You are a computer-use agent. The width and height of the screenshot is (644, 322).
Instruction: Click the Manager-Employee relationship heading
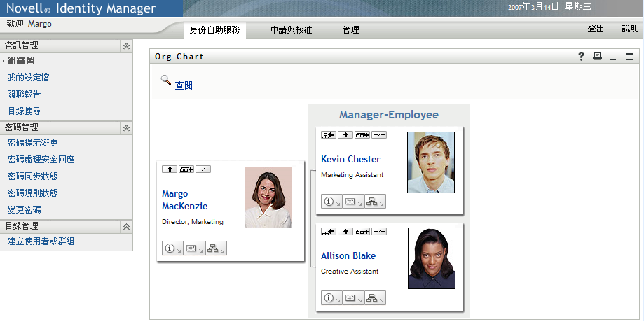pyautogui.click(x=388, y=115)
